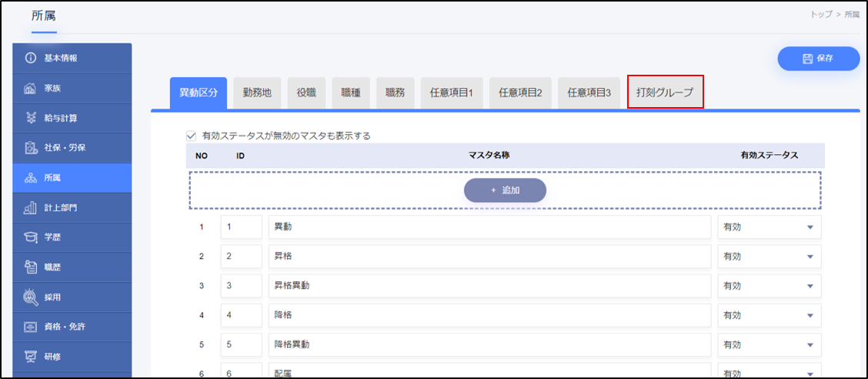Click the 昇格異動 master name field
The height and width of the screenshot is (379, 868).
[489, 286]
